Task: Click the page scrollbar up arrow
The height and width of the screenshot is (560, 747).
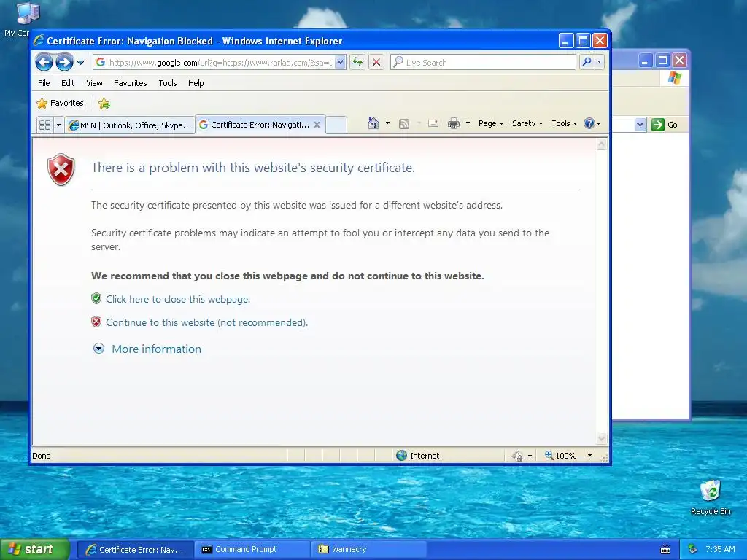Action: coord(601,144)
